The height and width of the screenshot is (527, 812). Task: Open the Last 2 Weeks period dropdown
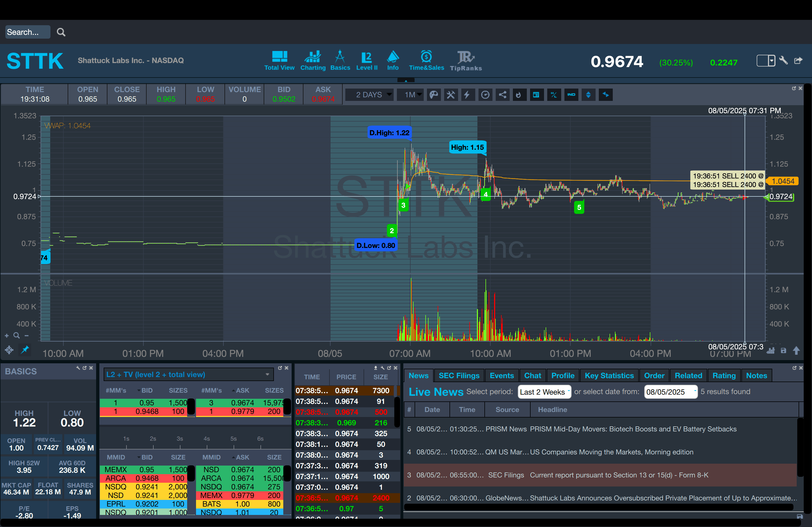[544, 392]
